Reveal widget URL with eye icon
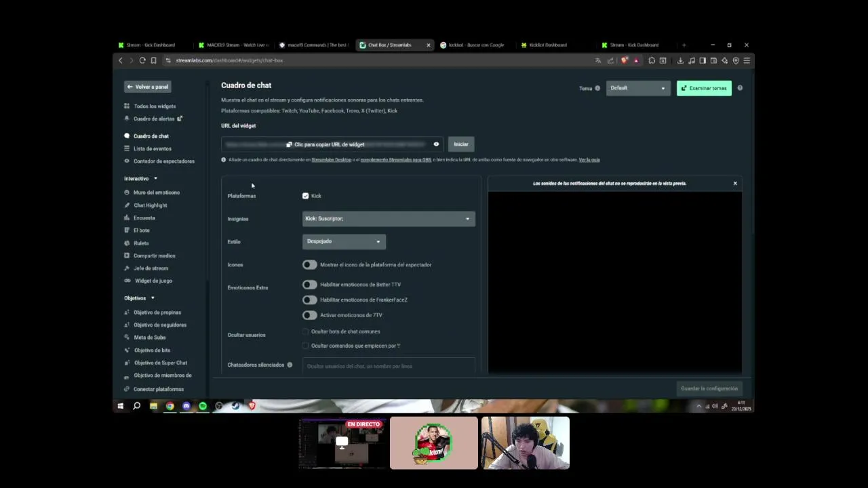This screenshot has height=488, width=868. pyautogui.click(x=436, y=144)
